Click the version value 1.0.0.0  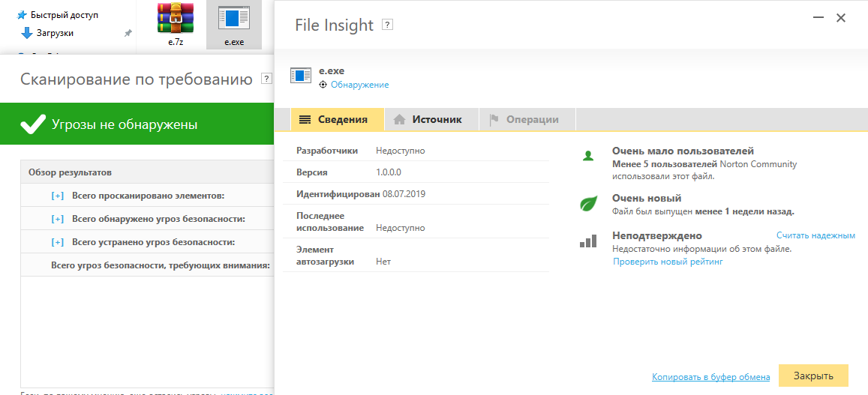388,172
